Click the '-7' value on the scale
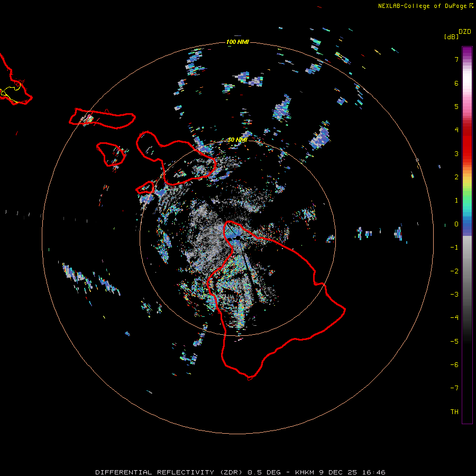The width and height of the screenshot is (476, 476). [x=454, y=388]
